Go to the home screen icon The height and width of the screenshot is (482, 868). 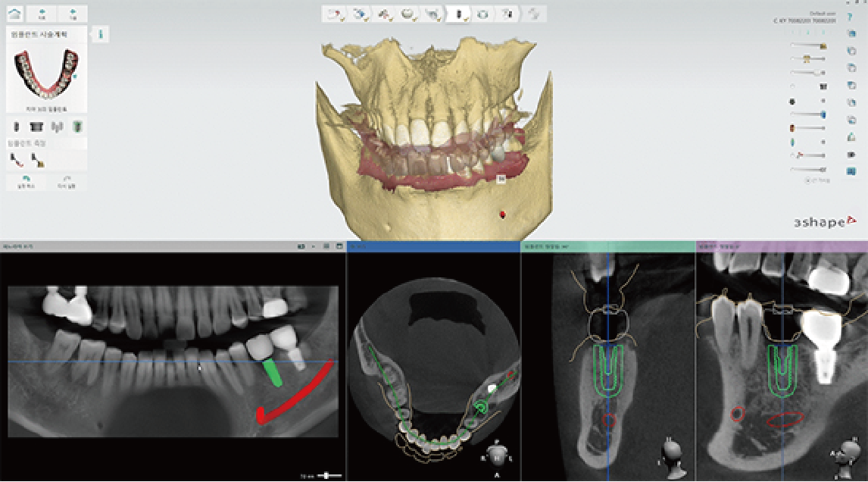[x=14, y=14]
